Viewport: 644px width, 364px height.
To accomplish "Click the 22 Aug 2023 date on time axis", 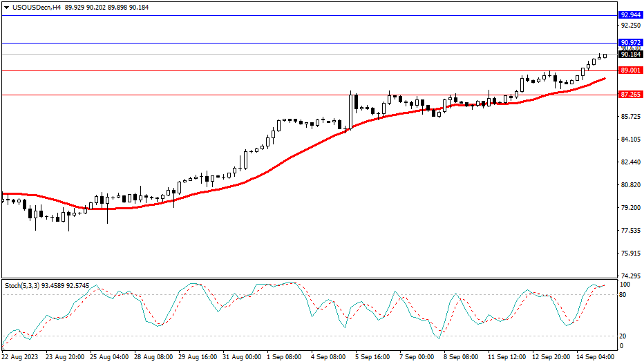I will tap(19, 357).
